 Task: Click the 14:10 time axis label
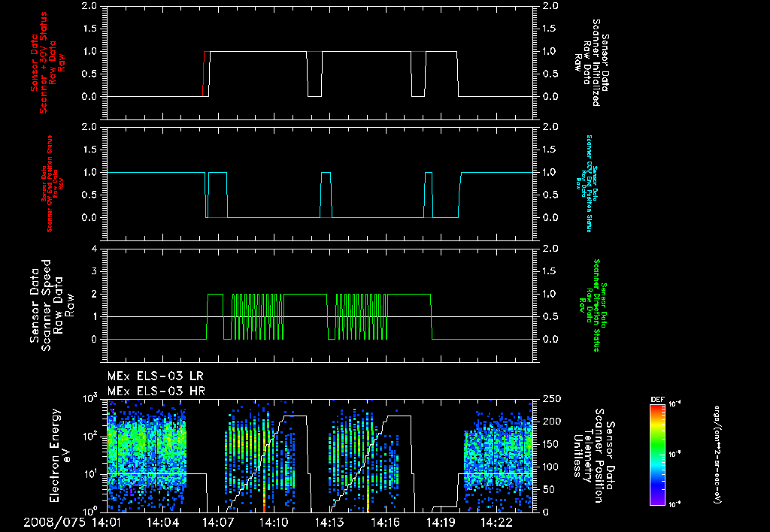tap(274, 522)
